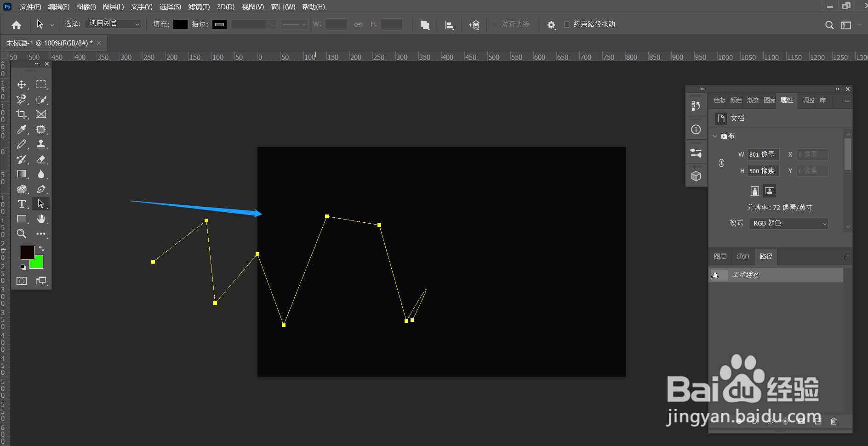Open the Window menu
Screen dimensions: 868x446
[x=283, y=6]
